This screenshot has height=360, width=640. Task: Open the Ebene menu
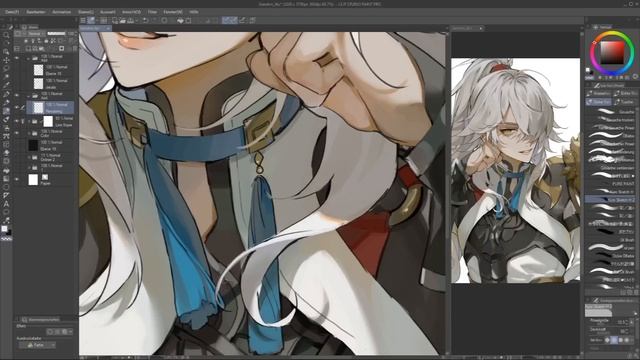tap(85, 12)
